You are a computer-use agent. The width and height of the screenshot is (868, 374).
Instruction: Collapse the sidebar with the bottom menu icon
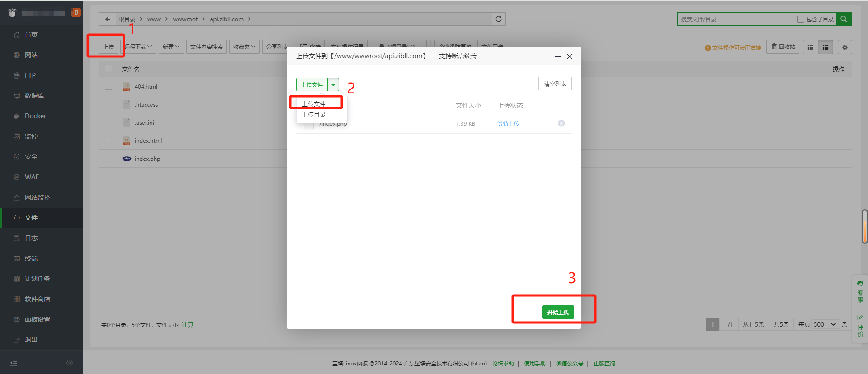pyautogui.click(x=14, y=363)
